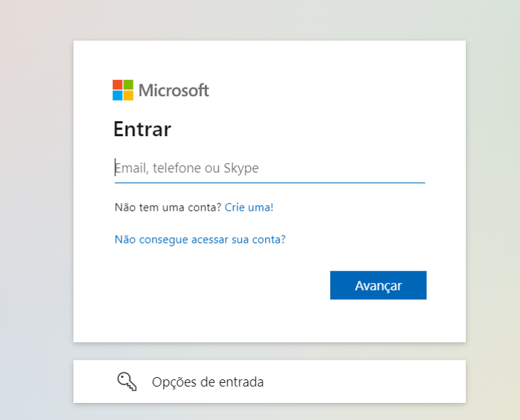The width and height of the screenshot is (520, 420).
Task: Click blank area left of the Avançar button
Action: 213,285
